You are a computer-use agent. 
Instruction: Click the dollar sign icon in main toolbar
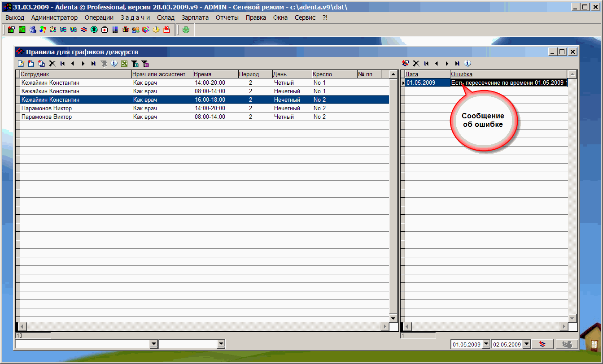94,30
